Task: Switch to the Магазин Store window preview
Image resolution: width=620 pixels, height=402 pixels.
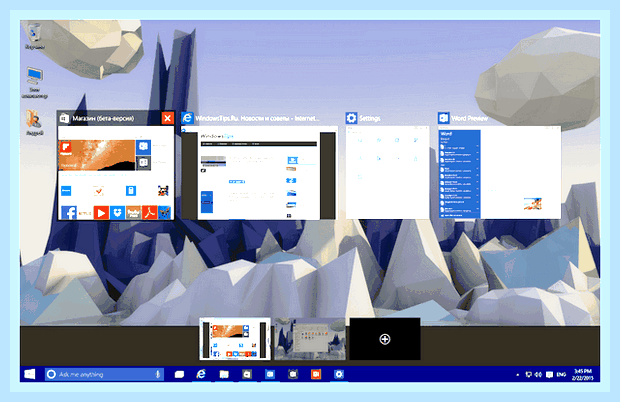Action: point(116,173)
